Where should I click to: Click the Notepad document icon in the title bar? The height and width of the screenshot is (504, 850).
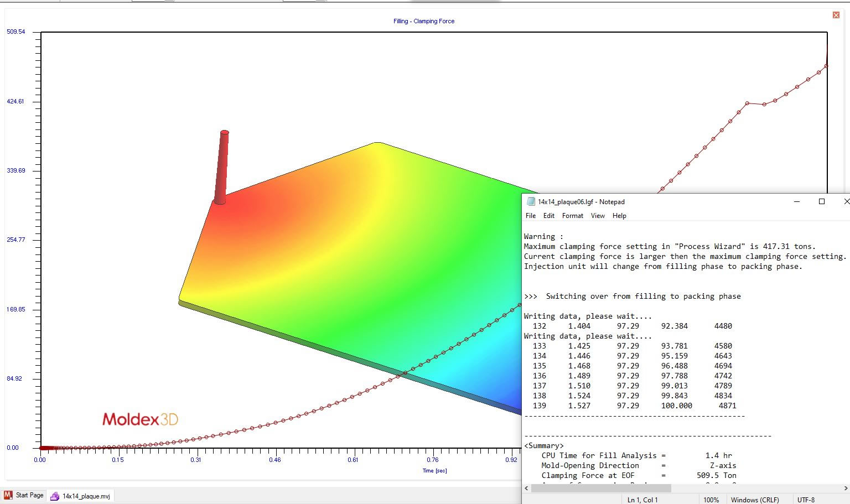click(530, 202)
